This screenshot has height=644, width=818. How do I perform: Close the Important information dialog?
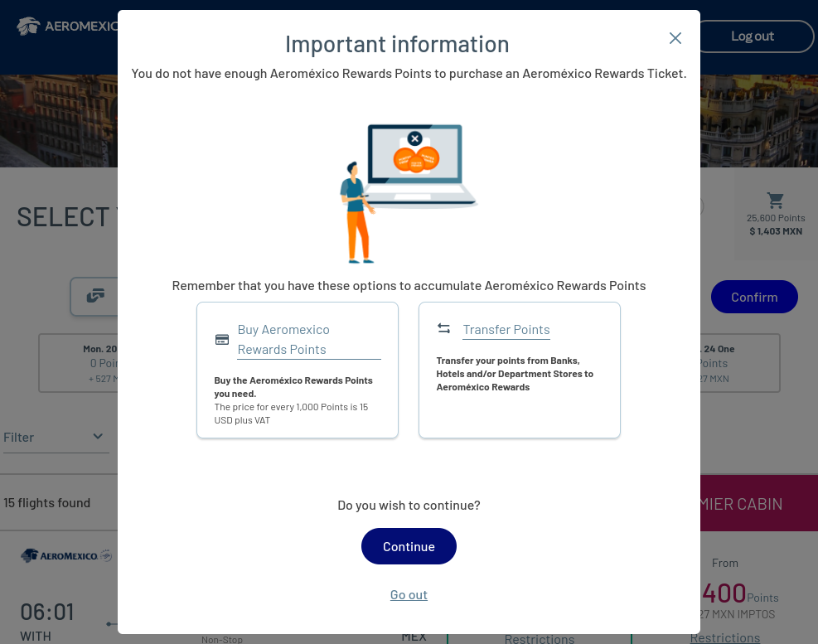click(x=675, y=38)
